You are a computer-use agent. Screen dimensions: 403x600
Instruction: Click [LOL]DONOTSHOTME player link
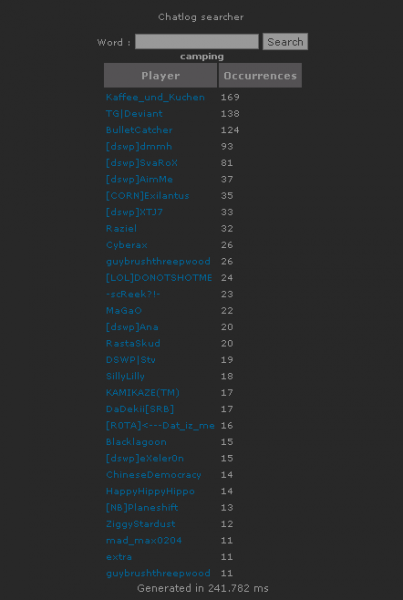tap(159, 278)
